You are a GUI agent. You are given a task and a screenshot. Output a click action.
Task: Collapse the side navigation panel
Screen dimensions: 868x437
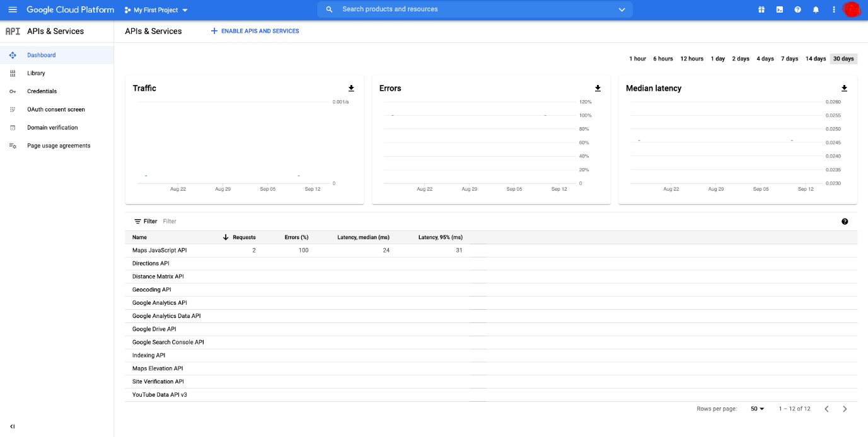click(13, 426)
